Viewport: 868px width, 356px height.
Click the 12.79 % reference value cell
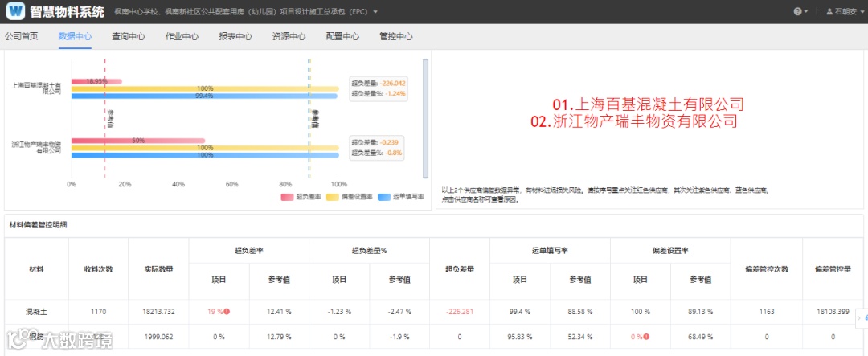click(278, 336)
